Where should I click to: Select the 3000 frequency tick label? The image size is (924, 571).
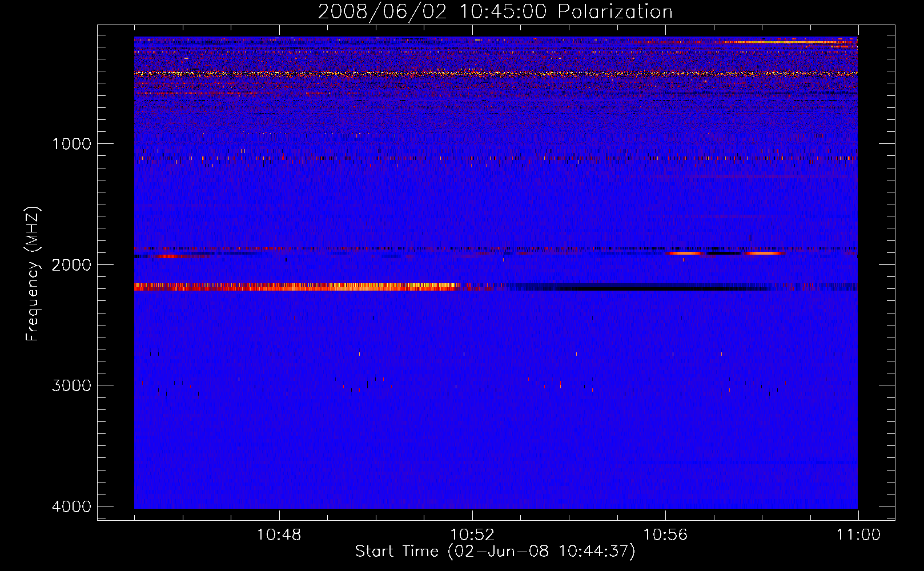tap(71, 385)
